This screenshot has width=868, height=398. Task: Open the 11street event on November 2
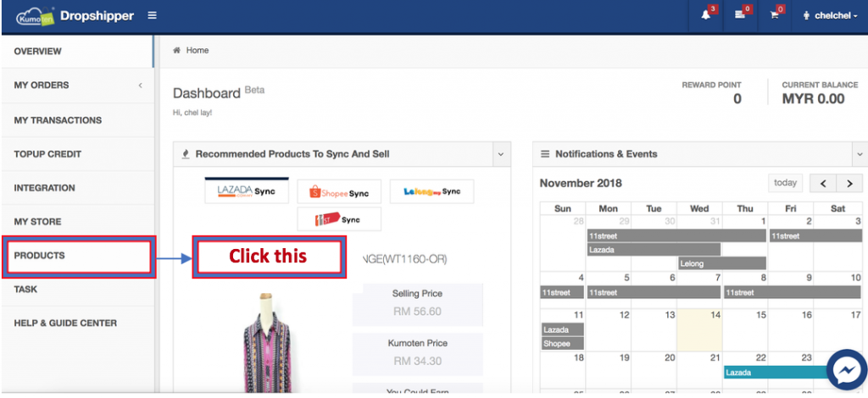pyautogui.click(x=815, y=236)
